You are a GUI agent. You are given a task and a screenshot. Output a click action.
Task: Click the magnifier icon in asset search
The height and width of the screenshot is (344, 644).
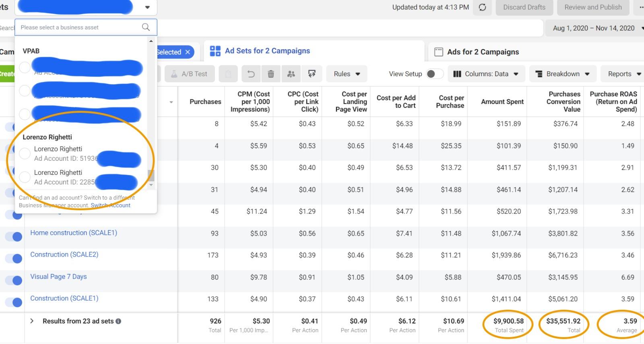click(146, 27)
